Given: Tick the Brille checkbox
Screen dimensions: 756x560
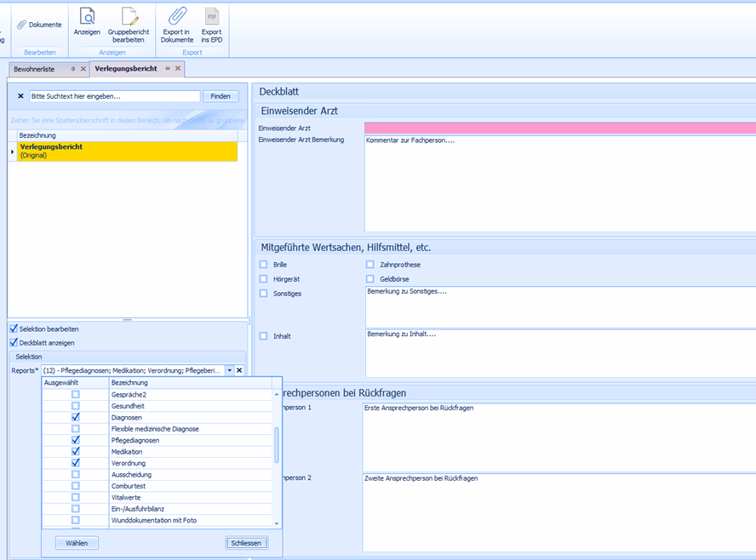Looking at the screenshot, I should [x=263, y=265].
